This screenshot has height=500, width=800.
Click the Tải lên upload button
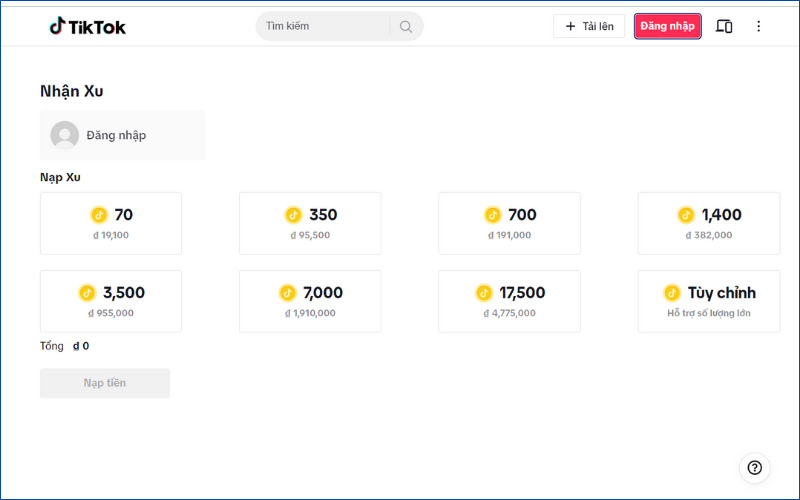(589, 26)
